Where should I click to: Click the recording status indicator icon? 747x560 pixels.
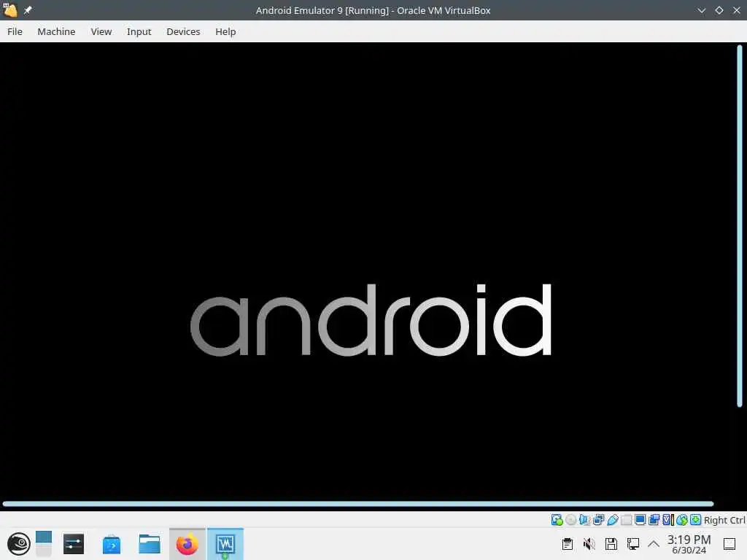(x=654, y=519)
